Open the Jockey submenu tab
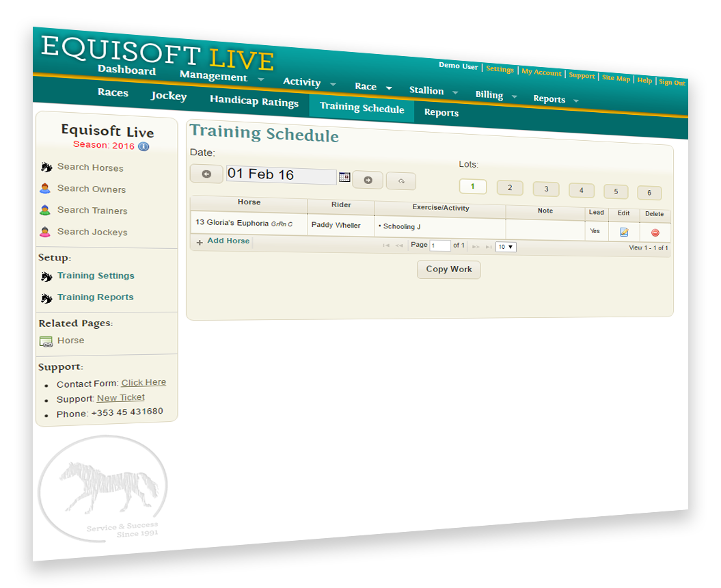The height and width of the screenshot is (588, 721). coord(169,96)
